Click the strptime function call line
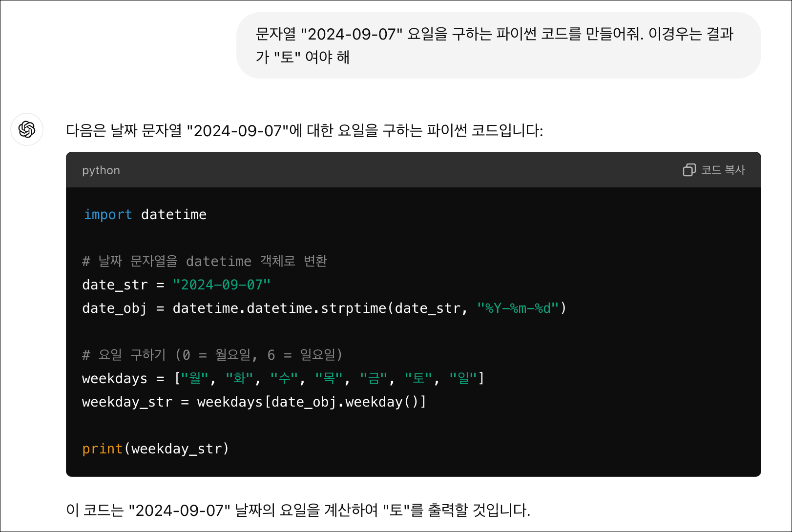The width and height of the screenshot is (792, 532). [x=322, y=308]
